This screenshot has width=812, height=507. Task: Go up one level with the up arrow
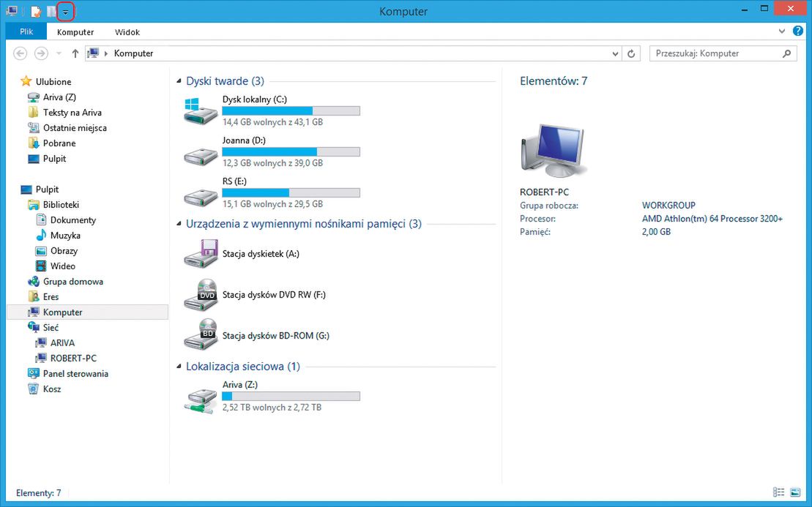click(75, 53)
